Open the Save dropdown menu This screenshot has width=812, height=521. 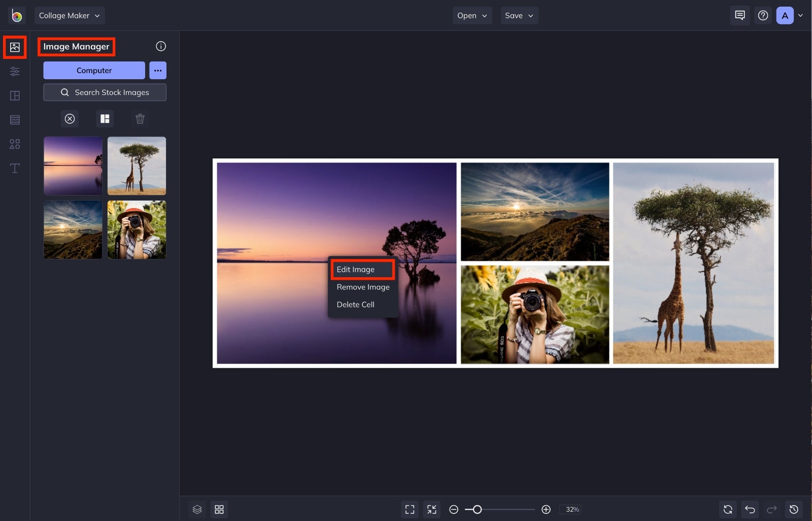519,15
